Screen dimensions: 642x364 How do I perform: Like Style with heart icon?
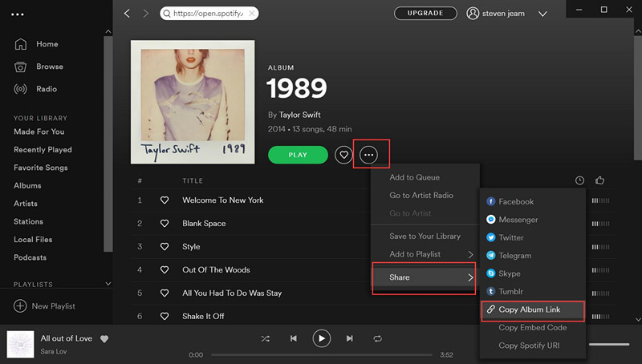click(x=165, y=247)
